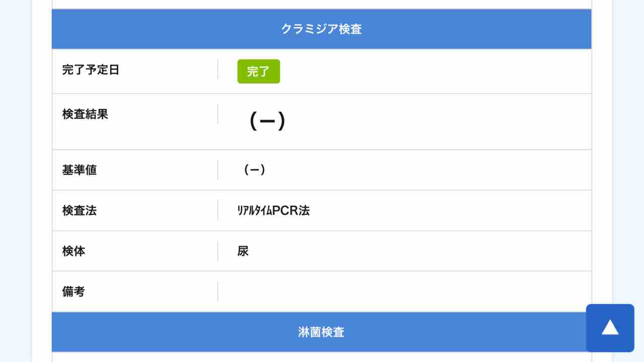This screenshot has height=362, width=644.
Task: Click the 検査結果 row label
Action: (x=85, y=114)
